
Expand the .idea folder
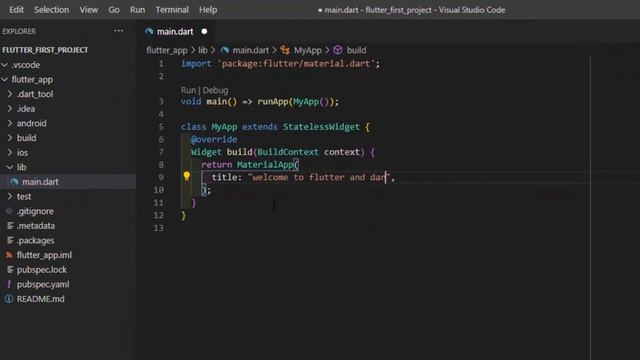tap(10, 109)
